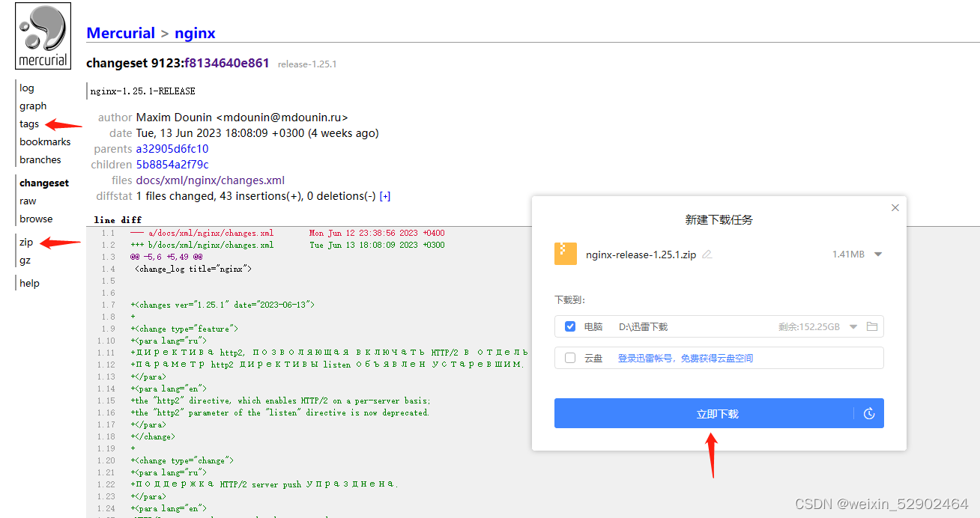Open file docs/xml/nginx/changes.xml link
980x518 pixels.
pos(211,180)
